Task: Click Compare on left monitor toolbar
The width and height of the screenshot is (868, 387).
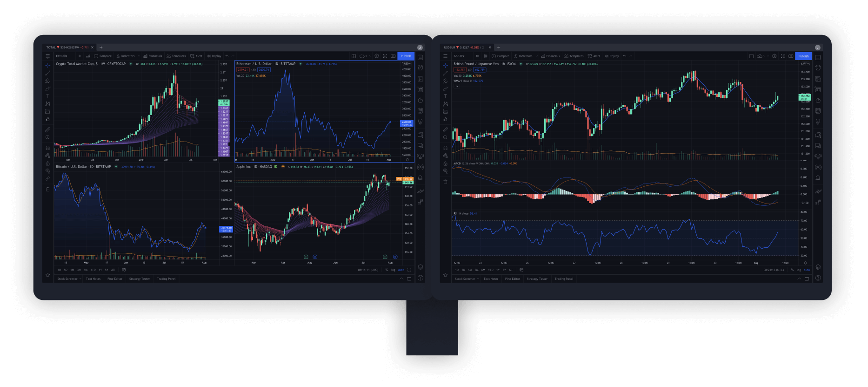Action: click(103, 56)
